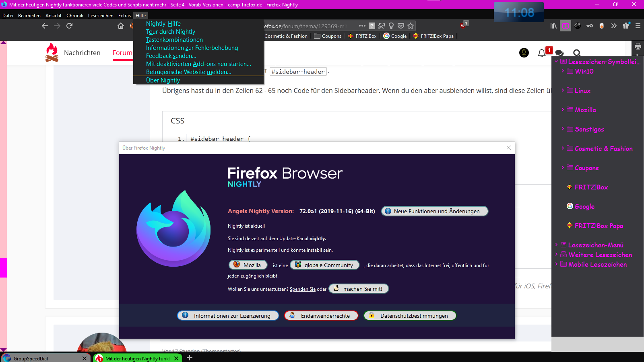Open Endanwenderrechte
644x362 pixels.
click(321, 316)
